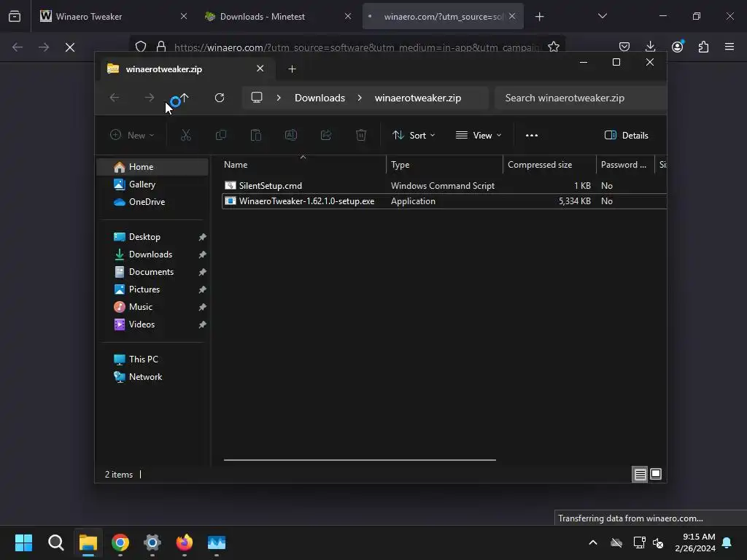Click winaerotweaker.zip breadcrumb segment
747x560 pixels.
click(x=418, y=98)
